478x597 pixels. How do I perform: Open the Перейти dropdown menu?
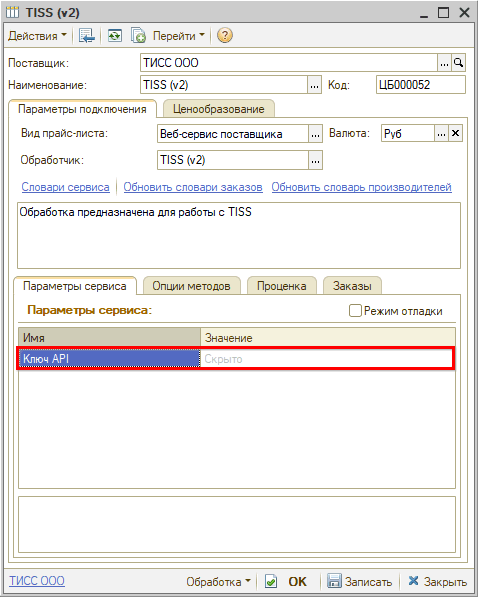[178, 36]
